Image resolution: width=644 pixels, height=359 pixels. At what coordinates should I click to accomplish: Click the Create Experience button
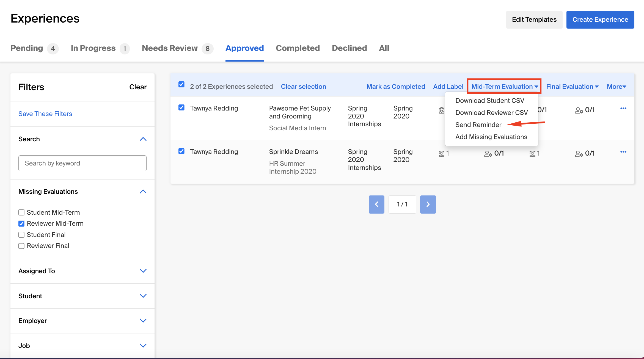pyautogui.click(x=600, y=20)
